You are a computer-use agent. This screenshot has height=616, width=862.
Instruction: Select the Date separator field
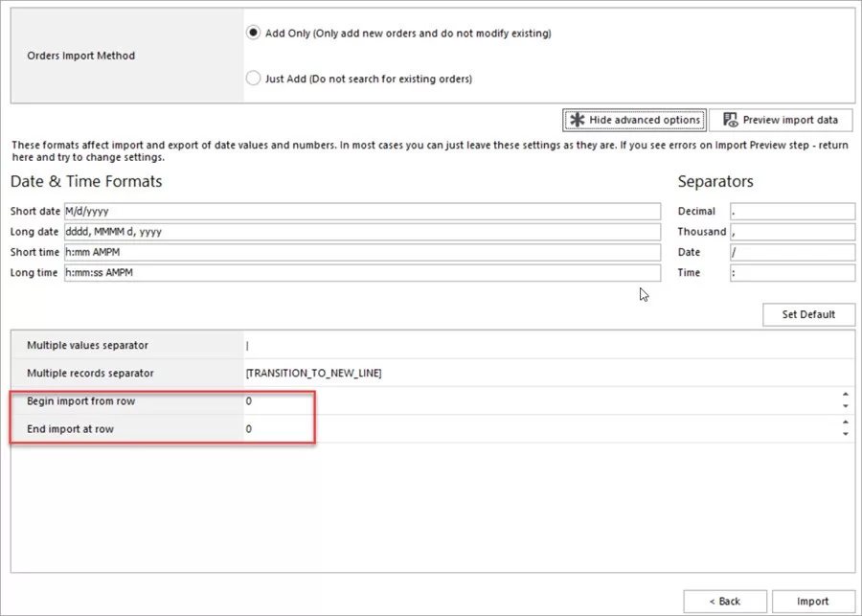[795, 252]
